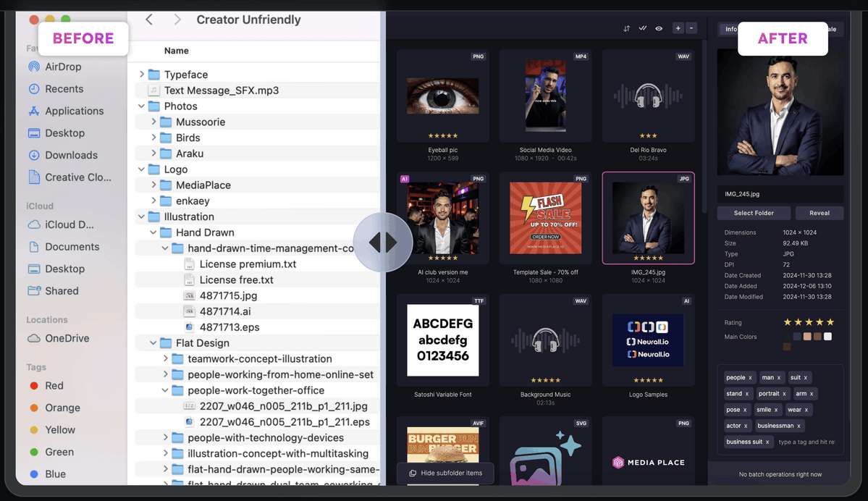Collapse the Photos folder
Screen dimensions: 868x501
[x=142, y=106]
